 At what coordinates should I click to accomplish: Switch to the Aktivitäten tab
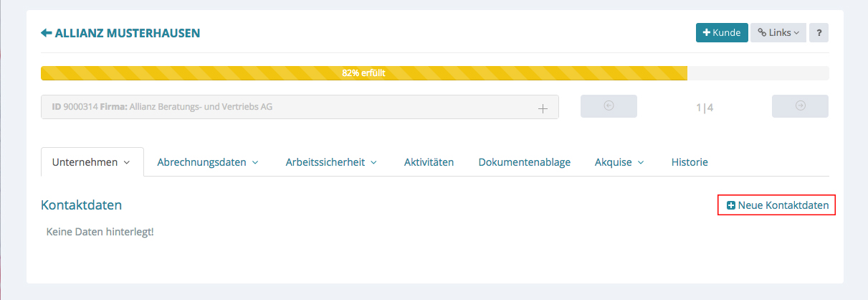click(x=429, y=162)
